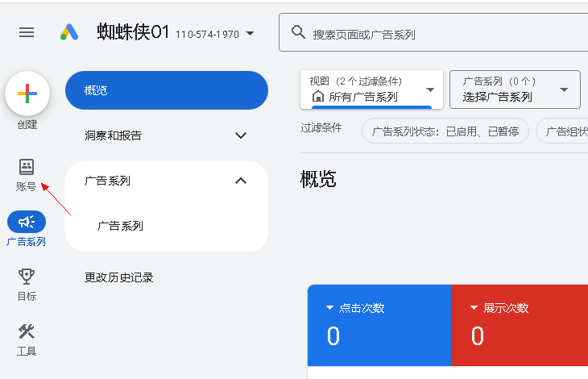Click the Google Ads logo
588x379 pixels.
click(x=69, y=32)
